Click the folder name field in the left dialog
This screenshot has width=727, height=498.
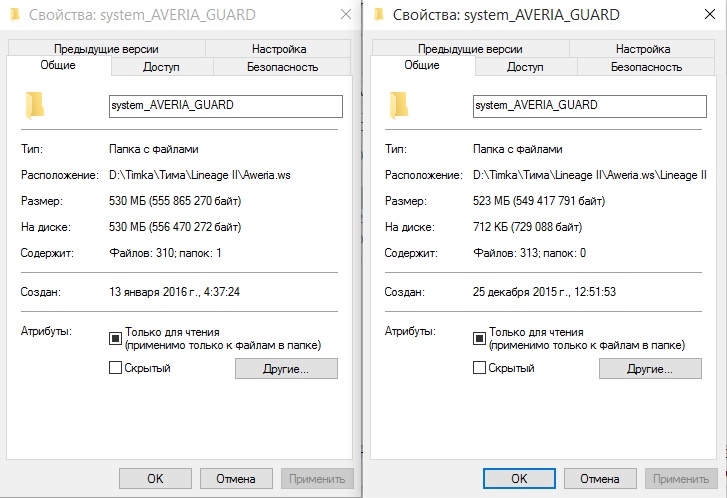(x=226, y=106)
